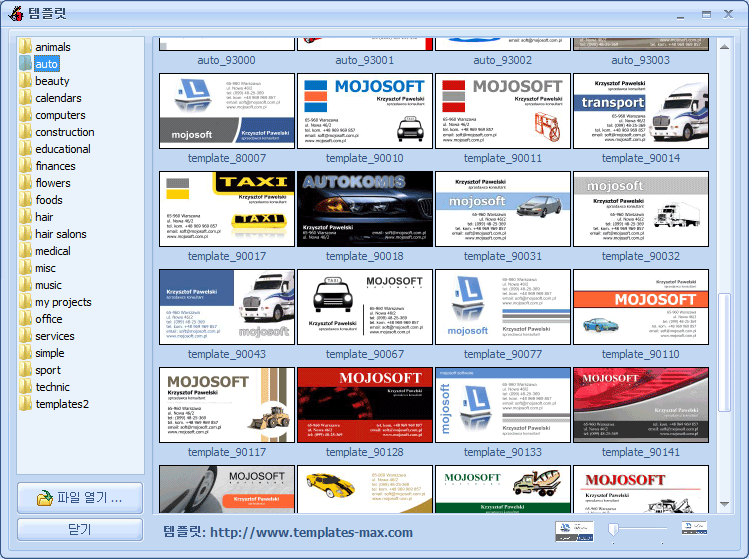
Task: Choose template_90032 truck thumbnail
Action: click(641, 209)
